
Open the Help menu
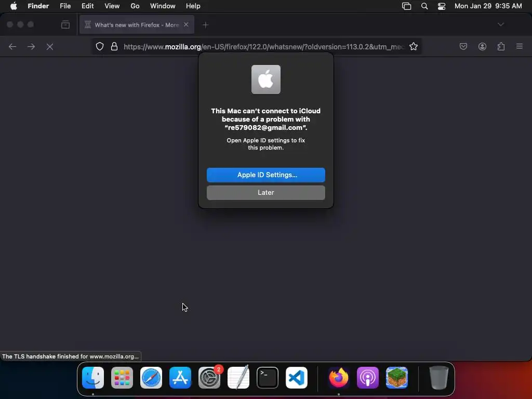pos(193,6)
